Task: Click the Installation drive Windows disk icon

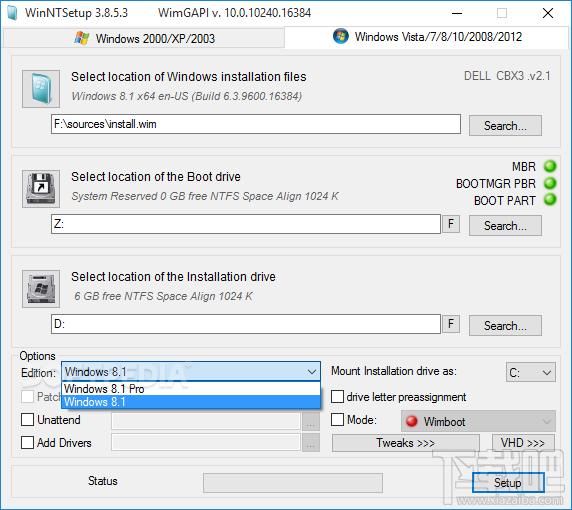Action: [x=41, y=289]
